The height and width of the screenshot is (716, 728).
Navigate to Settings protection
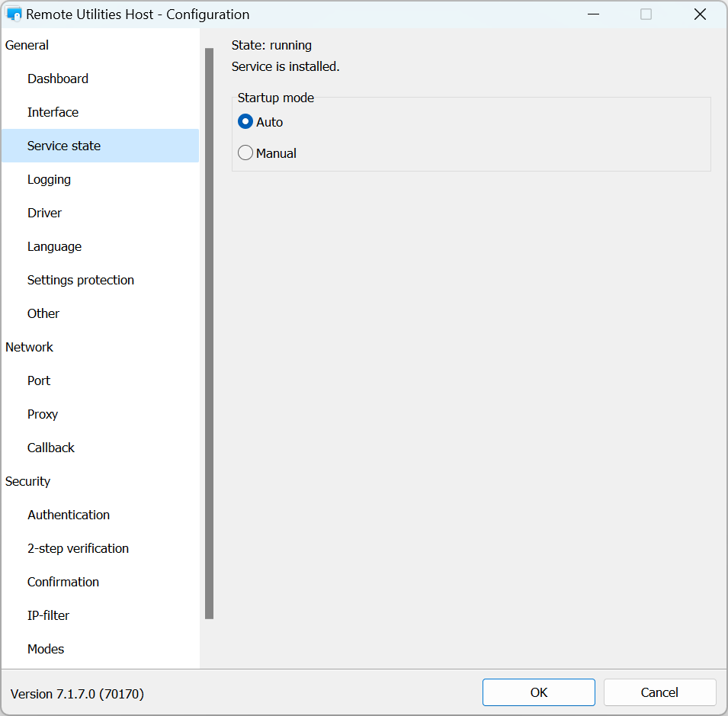(x=81, y=280)
